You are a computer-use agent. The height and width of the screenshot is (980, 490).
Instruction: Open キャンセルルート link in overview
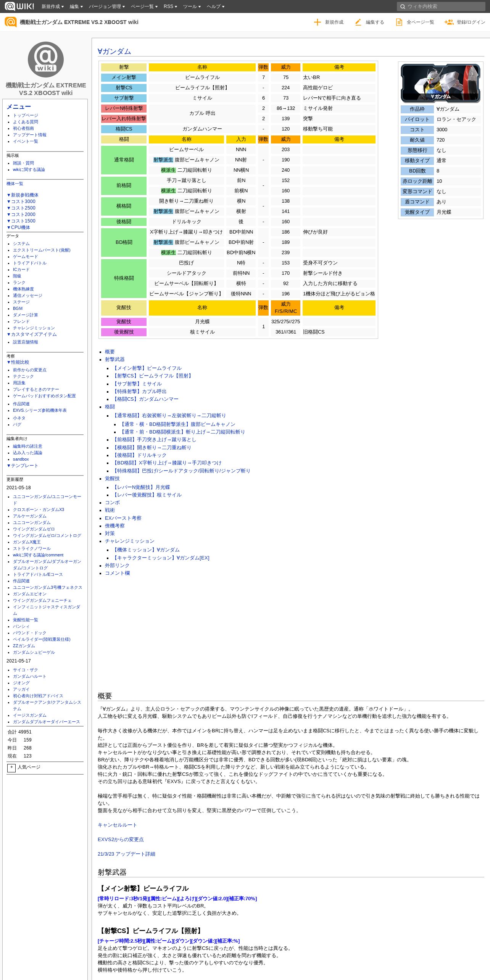[x=117, y=825]
